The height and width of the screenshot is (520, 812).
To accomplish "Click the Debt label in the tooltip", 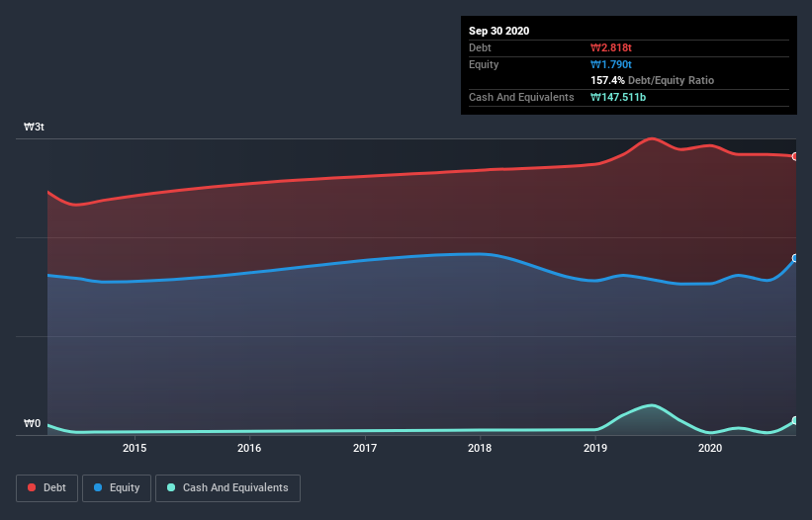I will 480,47.
